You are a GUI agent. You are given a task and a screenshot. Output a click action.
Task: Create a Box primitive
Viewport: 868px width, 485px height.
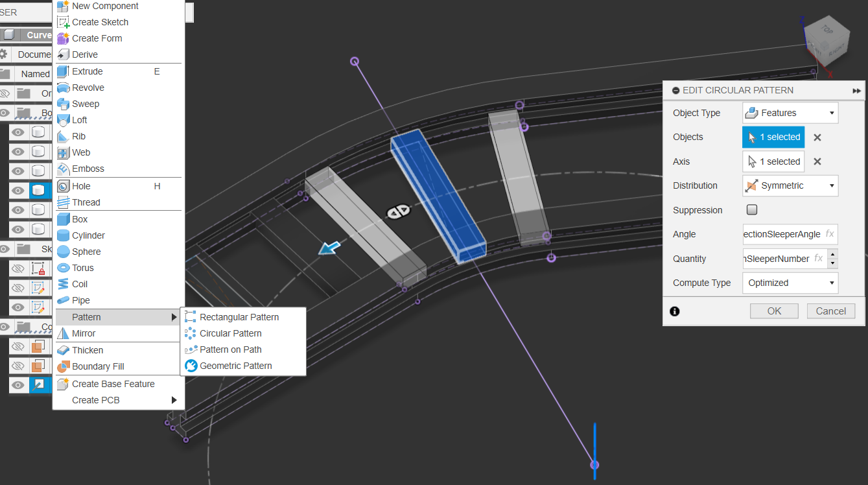pos(80,219)
